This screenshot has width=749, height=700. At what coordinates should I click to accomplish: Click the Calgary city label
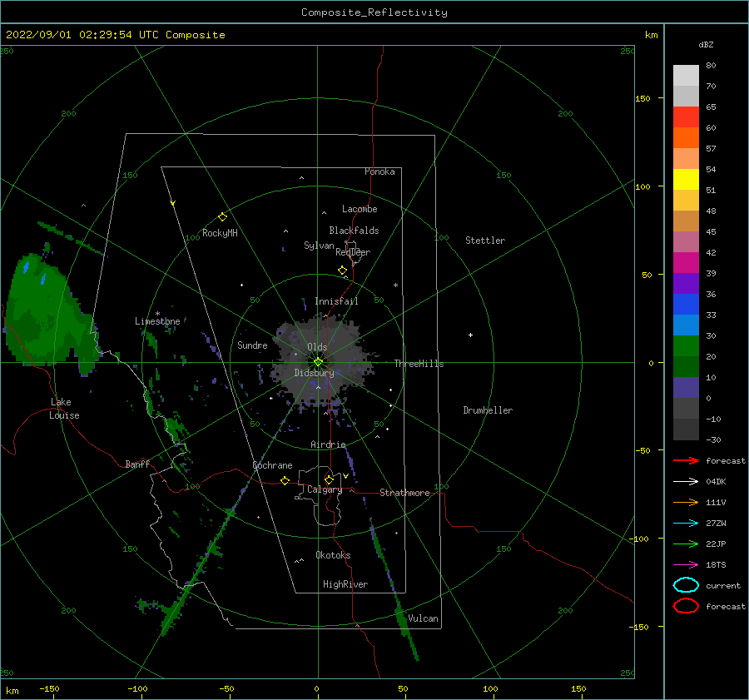point(325,489)
